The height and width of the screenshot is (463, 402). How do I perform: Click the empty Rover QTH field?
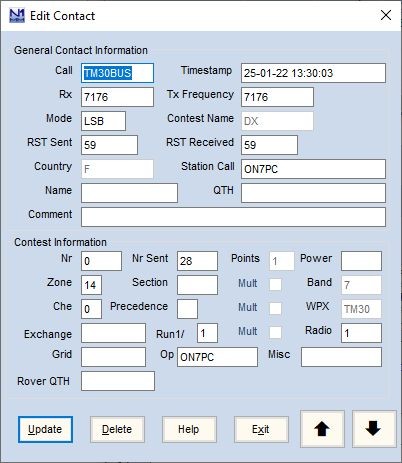pos(118,381)
